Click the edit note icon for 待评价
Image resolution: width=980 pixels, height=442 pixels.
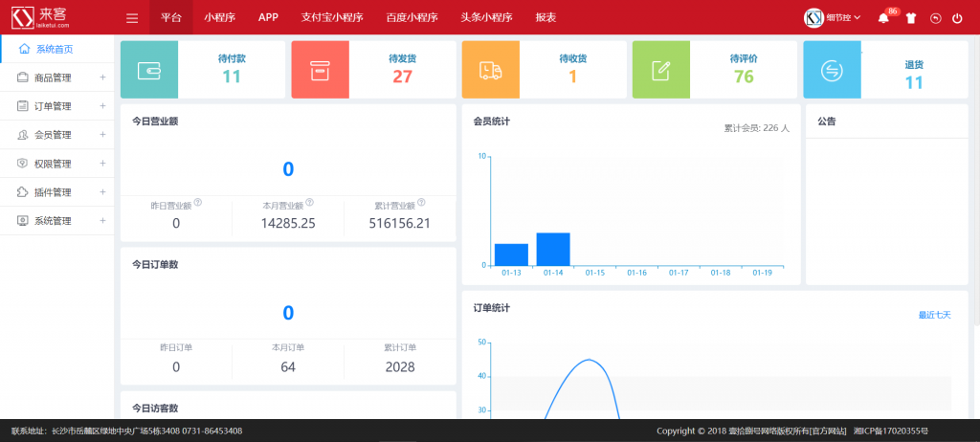pos(660,70)
